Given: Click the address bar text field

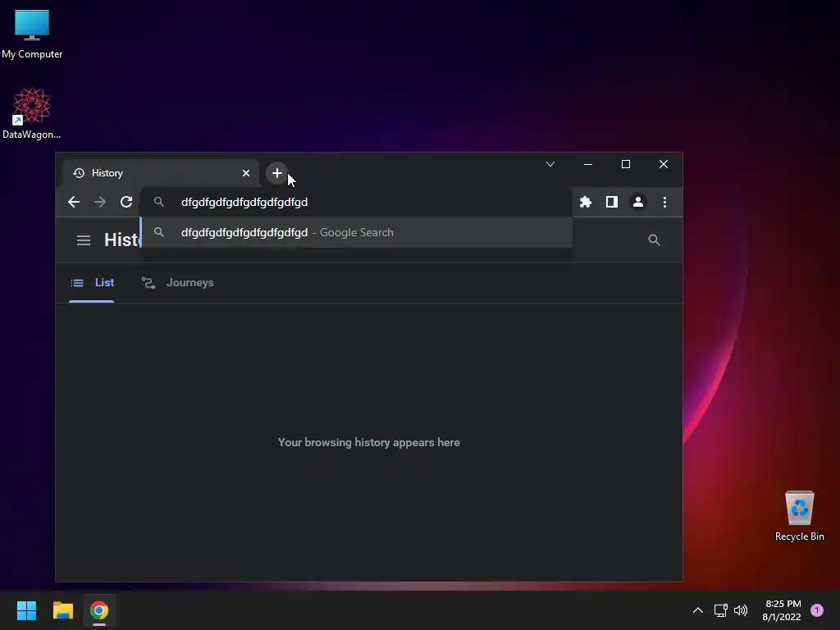Looking at the screenshot, I should point(356,202).
